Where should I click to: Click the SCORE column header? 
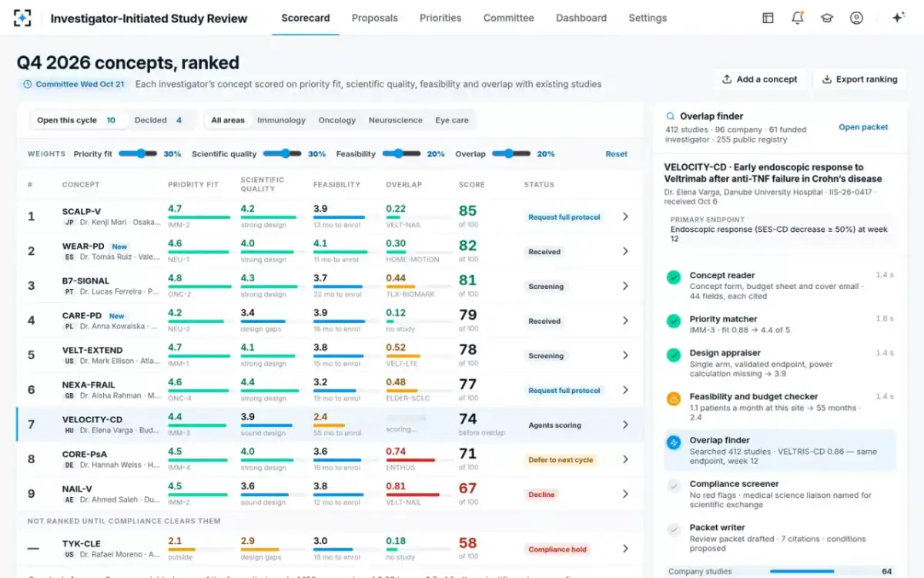[472, 185]
